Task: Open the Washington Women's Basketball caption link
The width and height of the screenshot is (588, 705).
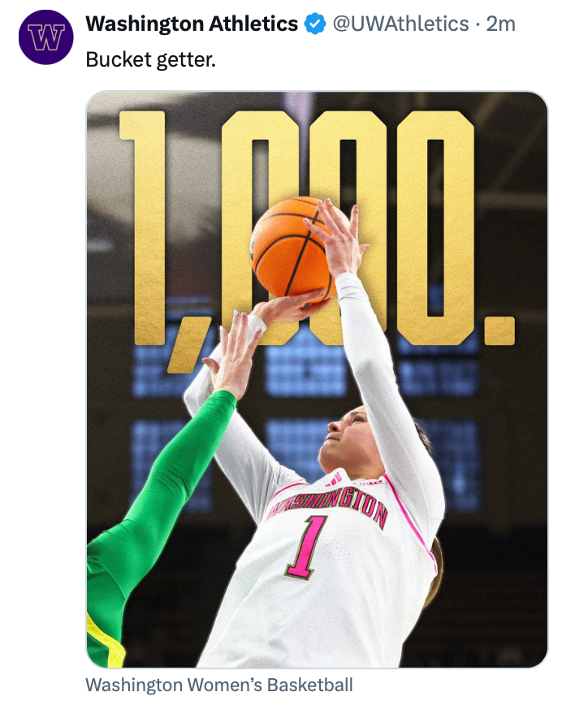Action: (219, 685)
